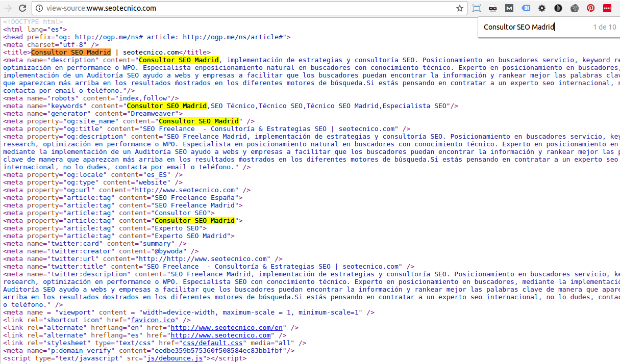Click the '1 de 10' match counter
Screen dimensions: 620x364
click(x=605, y=27)
